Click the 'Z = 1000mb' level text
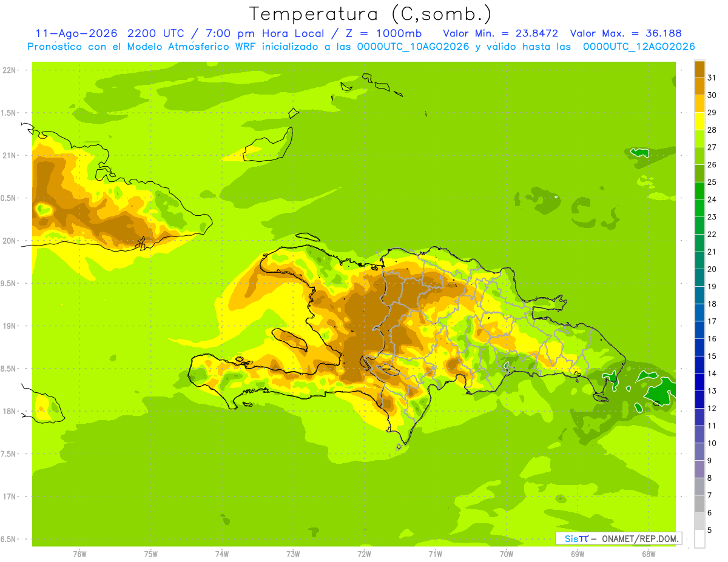Image resolution: width=728 pixels, height=562 pixels. pyautogui.click(x=385, y=33)
